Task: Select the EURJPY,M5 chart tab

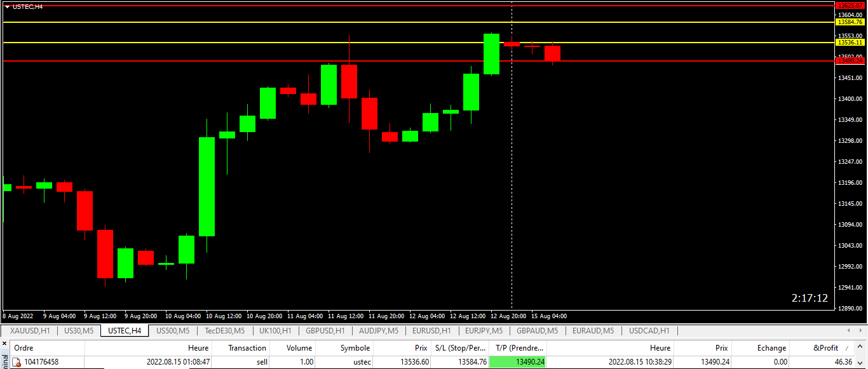Action: (x=484, y=331)
